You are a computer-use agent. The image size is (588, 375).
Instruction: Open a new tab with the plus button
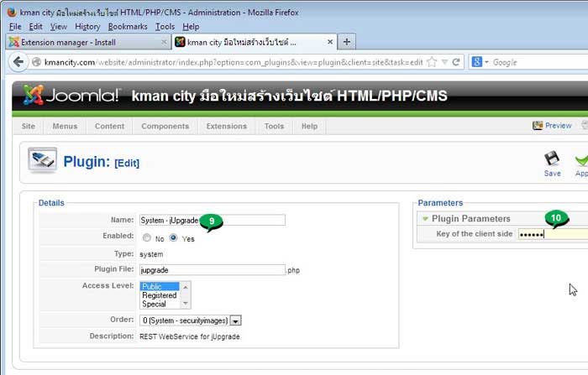pos(347,42)
